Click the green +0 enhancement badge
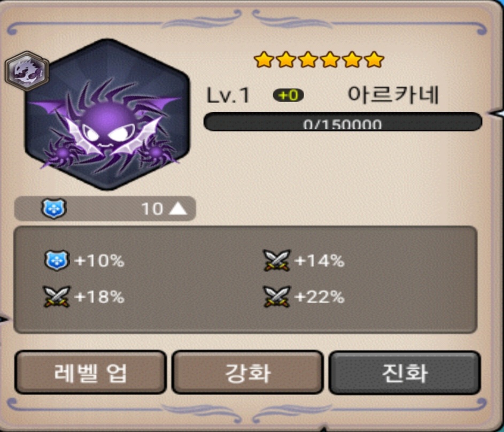This screenshot has height=432, width=504. pos(288,95)
